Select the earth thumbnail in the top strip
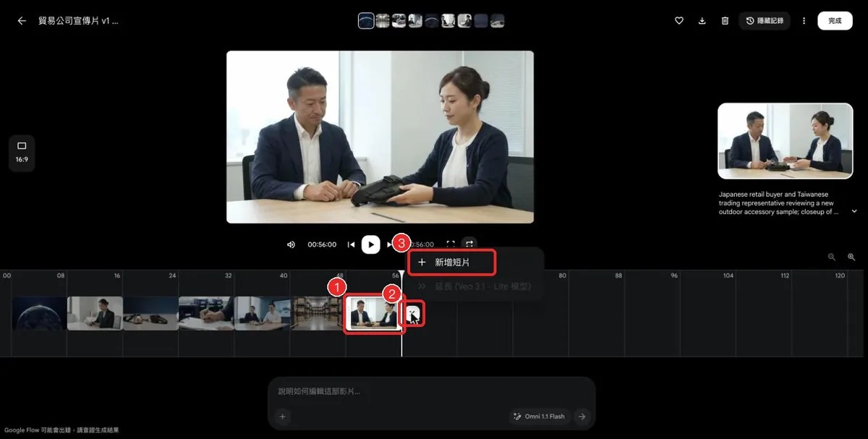Image resolution: width=868 pixels, height=439 pixels. (366, 21)
